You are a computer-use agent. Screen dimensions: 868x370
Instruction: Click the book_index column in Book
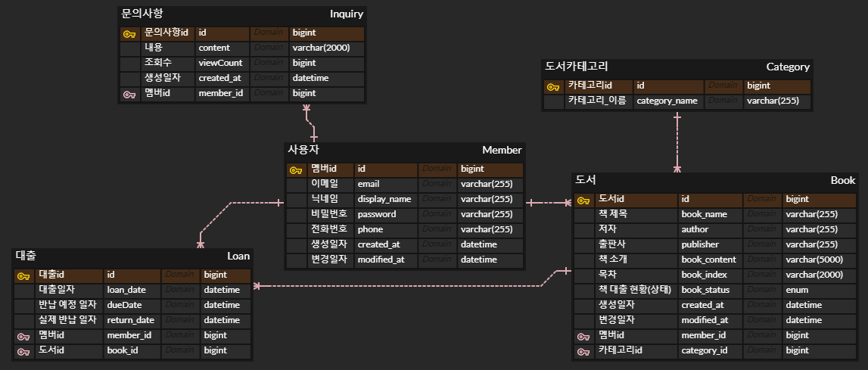711,275
